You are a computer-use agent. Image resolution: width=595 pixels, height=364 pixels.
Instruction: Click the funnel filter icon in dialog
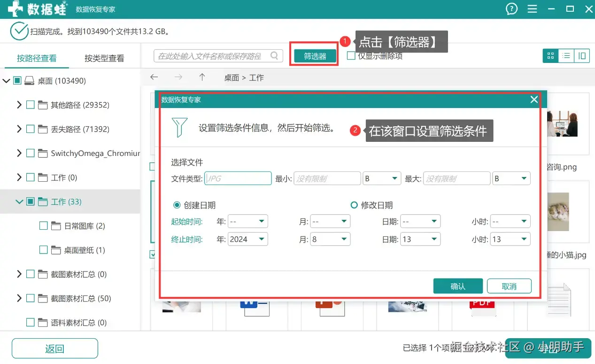(x=179, y=127)
